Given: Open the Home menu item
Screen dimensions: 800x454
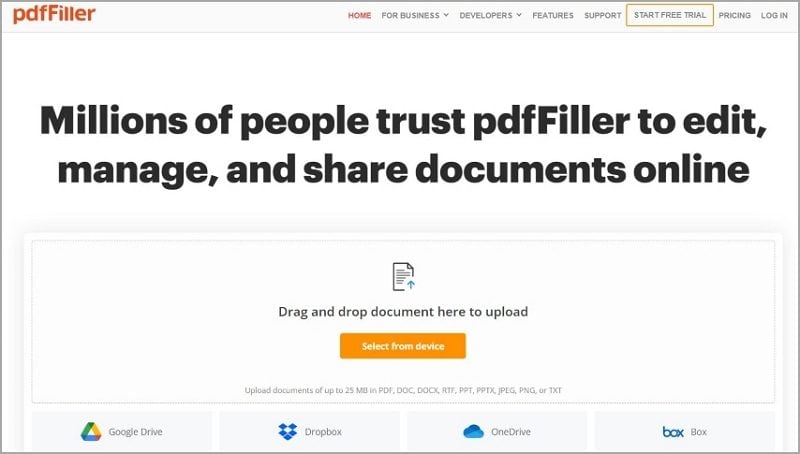Looking at the screenshot, I should point(360,15).
